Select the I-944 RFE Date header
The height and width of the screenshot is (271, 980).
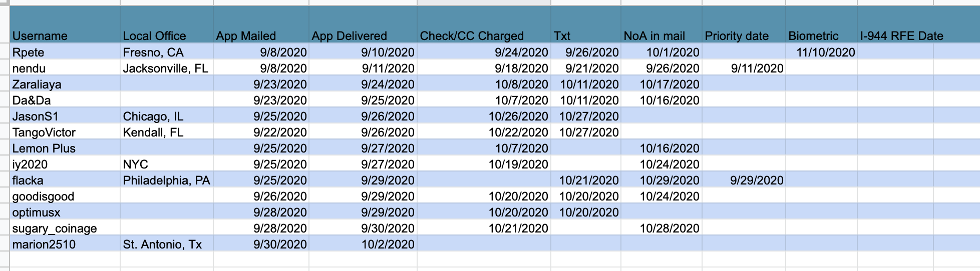tap(895, 24)
